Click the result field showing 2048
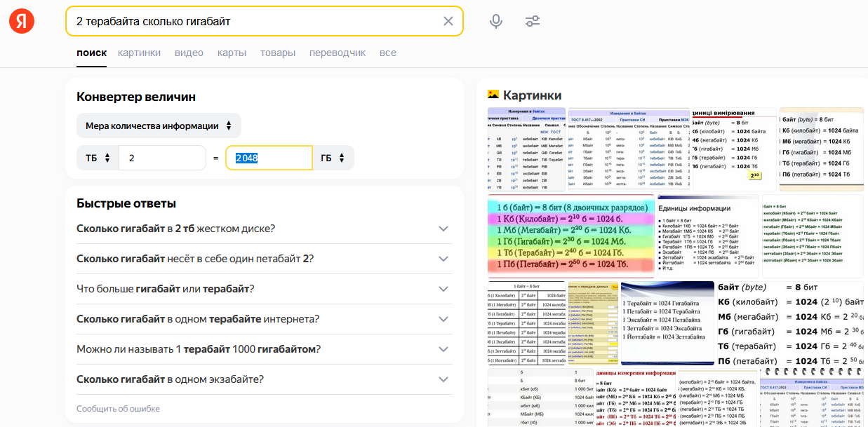The image size is (868, 427). tap(269, 158)
